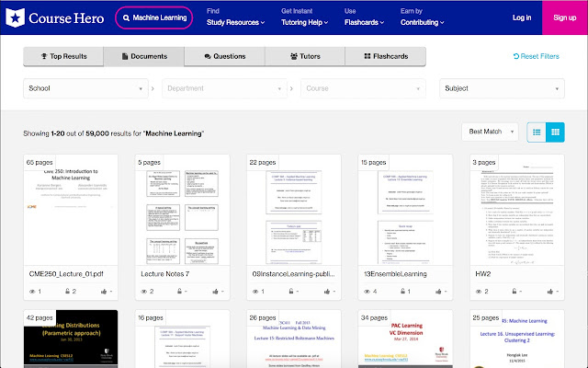
Task: Open Use Flashcards menu
Action: click(x=364, y=17)
